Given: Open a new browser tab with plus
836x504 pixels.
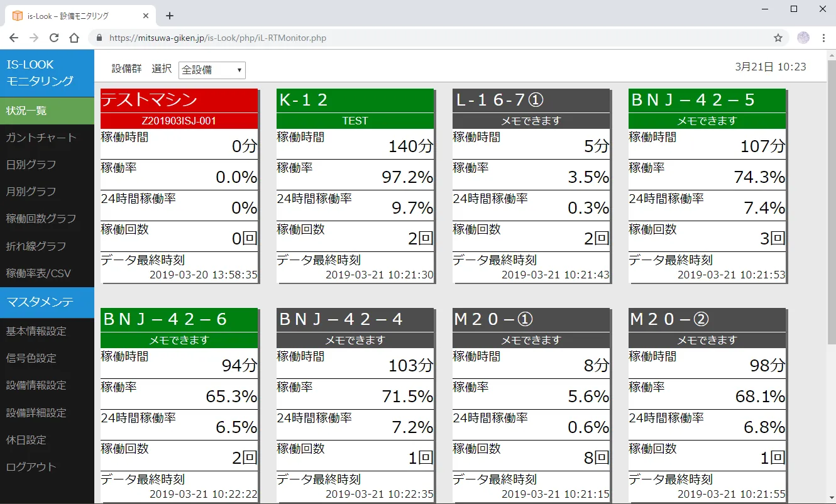Looking at the screenshot, I should click(x=169, y=16).
